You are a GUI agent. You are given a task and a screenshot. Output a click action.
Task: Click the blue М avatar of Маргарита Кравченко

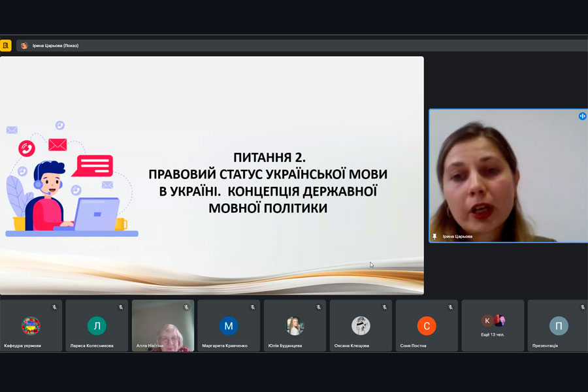tap(229, 325)
